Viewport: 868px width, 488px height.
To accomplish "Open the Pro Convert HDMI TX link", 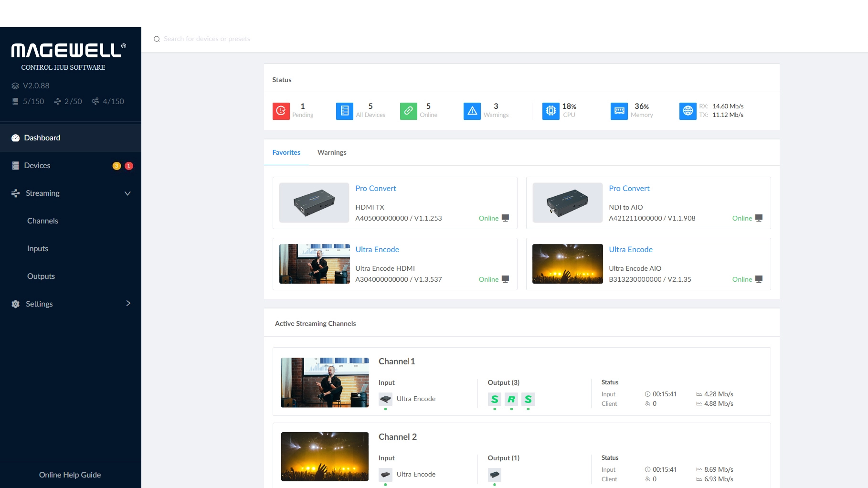I will [x=376, y=189].
